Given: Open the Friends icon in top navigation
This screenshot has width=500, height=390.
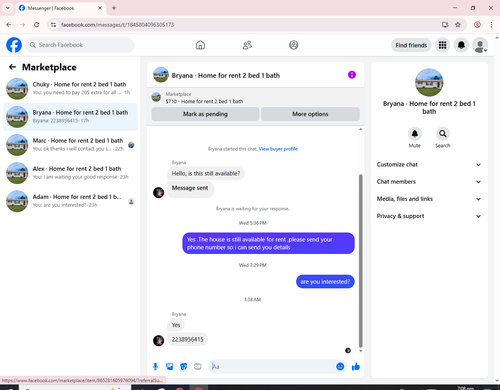Looking at the screenshot, I should pyautogui.click(x=247, y=45).
